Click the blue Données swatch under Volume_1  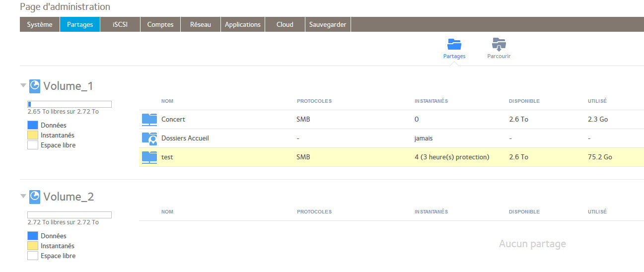pos(33,126)
